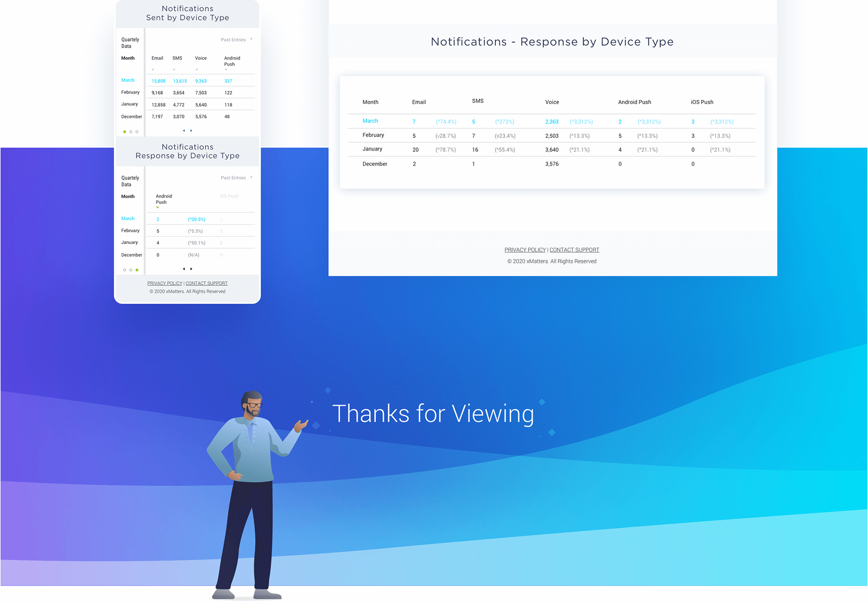The width and height of the screenshot is (868, 604).
Task: Click sort arrow under Email column
Action: [x=153, y=70]
